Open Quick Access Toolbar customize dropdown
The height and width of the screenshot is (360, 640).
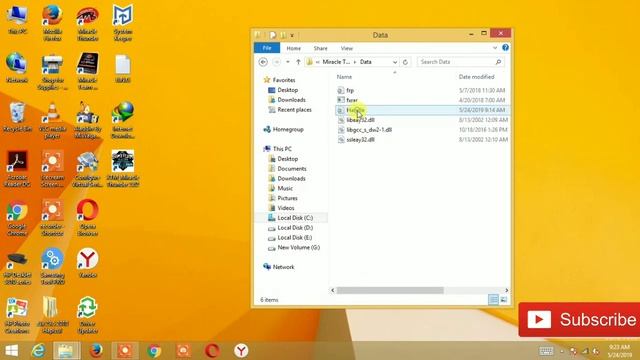click(292, 36)
